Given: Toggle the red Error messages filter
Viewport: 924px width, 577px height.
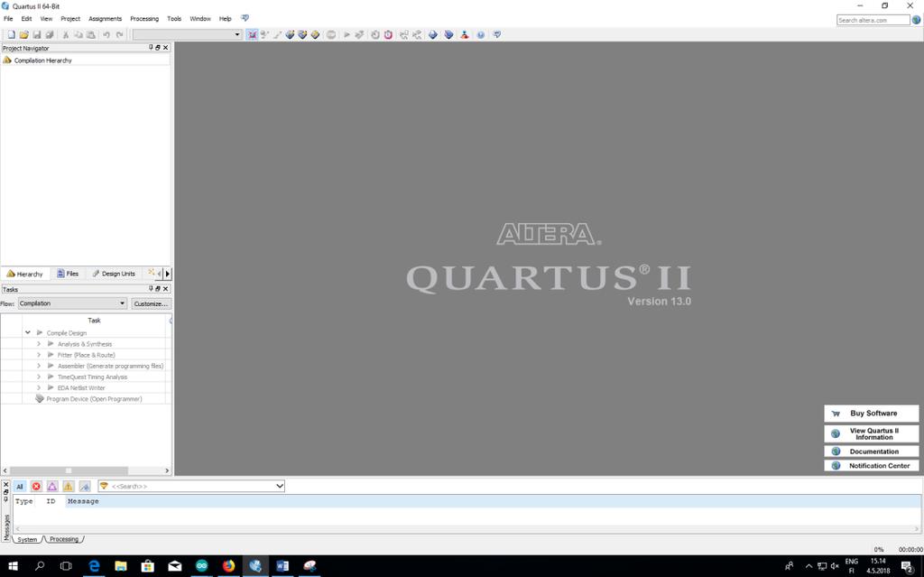Looking at the screenshot, I should pos(36,486).
